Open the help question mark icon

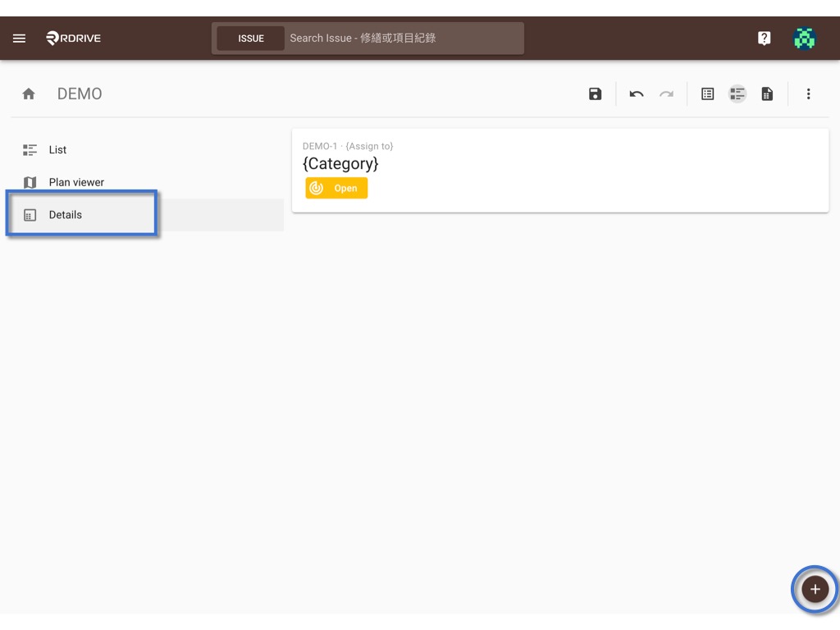pos(764,38)
